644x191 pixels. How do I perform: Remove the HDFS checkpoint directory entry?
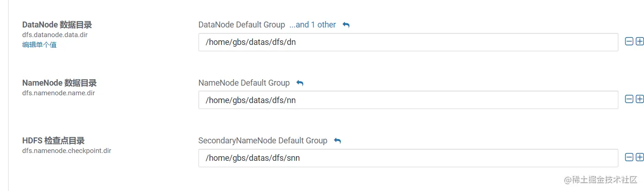click(x=629, y=158)
